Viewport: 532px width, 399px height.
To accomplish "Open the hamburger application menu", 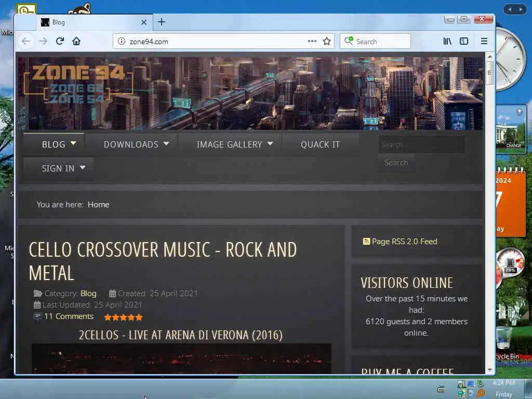I will 484,42.
